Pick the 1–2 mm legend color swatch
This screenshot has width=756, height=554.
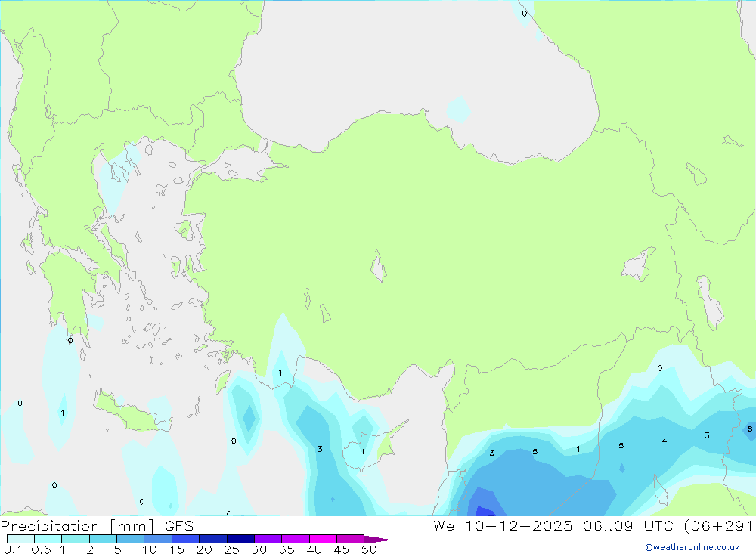76,539
